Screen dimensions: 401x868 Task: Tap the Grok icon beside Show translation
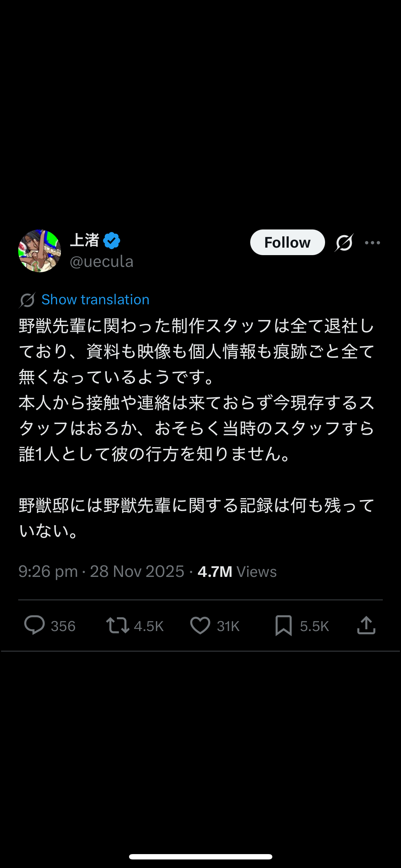tap(27, 300)
